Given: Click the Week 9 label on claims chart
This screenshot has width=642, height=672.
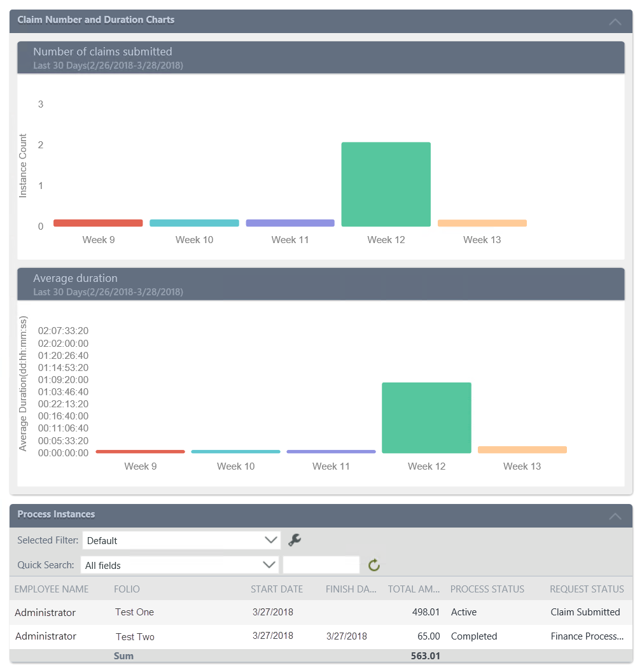Looking at the screenshot, I should 98,239.
